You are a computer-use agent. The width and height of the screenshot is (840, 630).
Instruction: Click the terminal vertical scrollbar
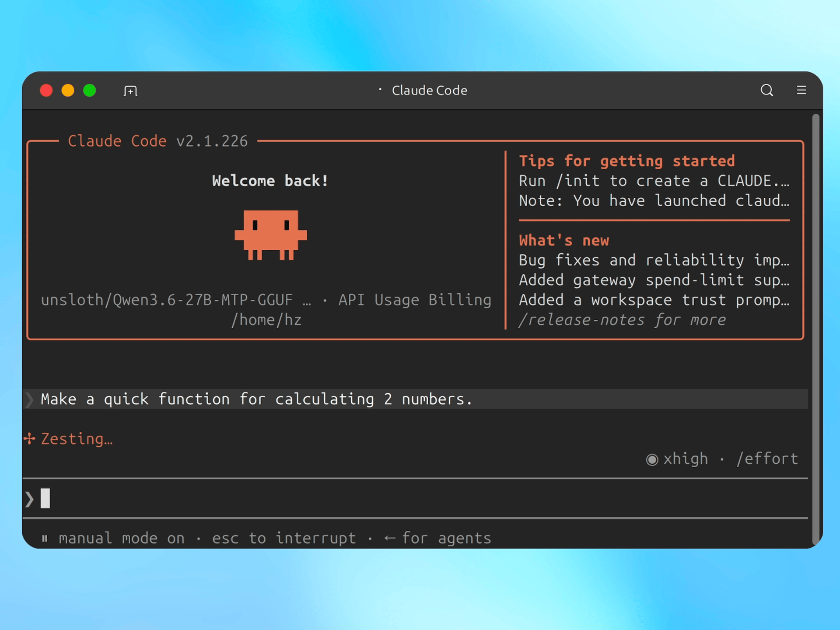coord(815,329)
